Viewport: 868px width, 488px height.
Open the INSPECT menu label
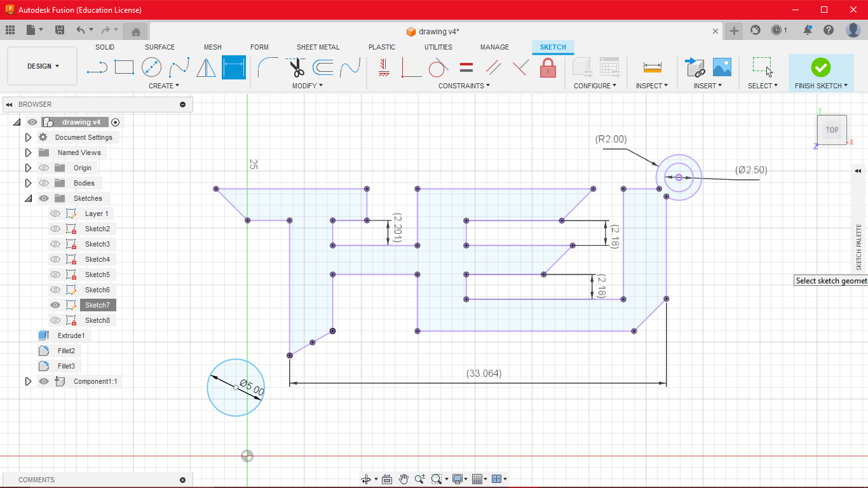click(x=652, y=86)
